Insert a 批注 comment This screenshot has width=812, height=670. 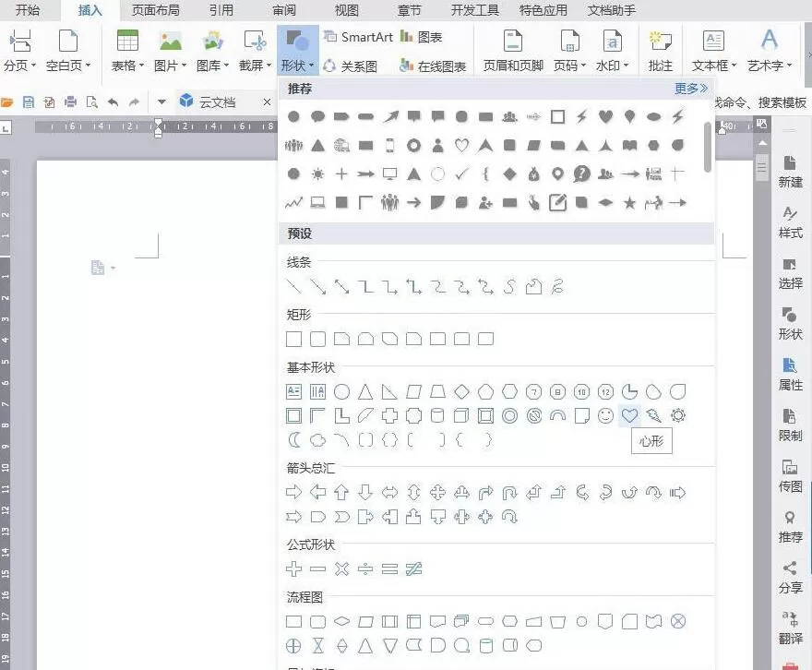(x=661, y=50)
